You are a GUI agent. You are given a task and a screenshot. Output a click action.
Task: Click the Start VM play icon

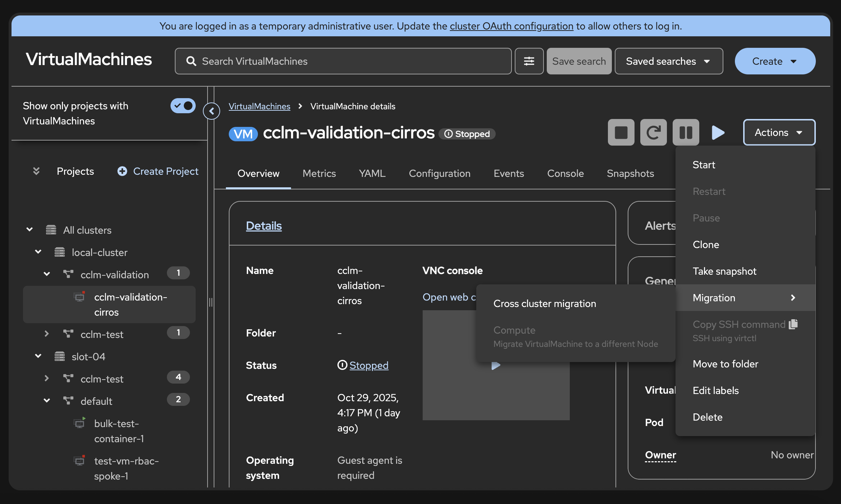pyautogui.click(x=718, y=132)
